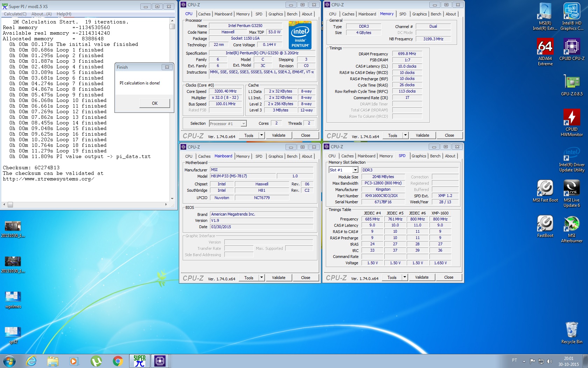Open AIDA64 Extreme desktop icon
Viewport: 588px width, 368px height.
(545, 52)
